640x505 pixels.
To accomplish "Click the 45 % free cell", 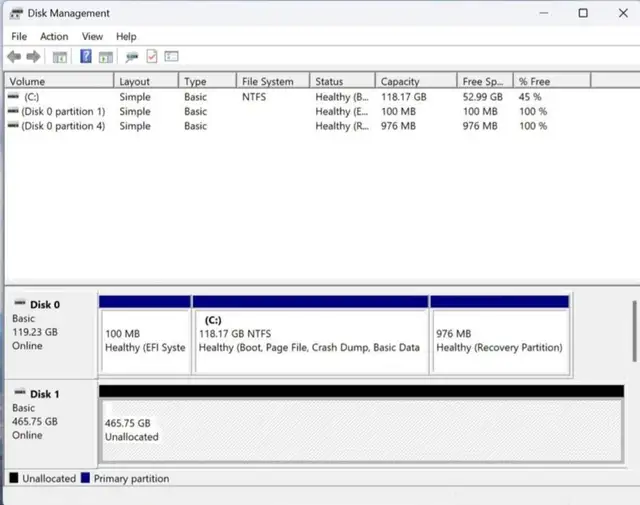I will (x=530, y=97).
